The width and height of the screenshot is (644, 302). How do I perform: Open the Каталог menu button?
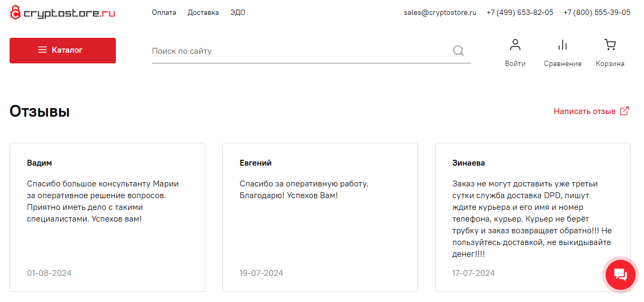point(63,51)
